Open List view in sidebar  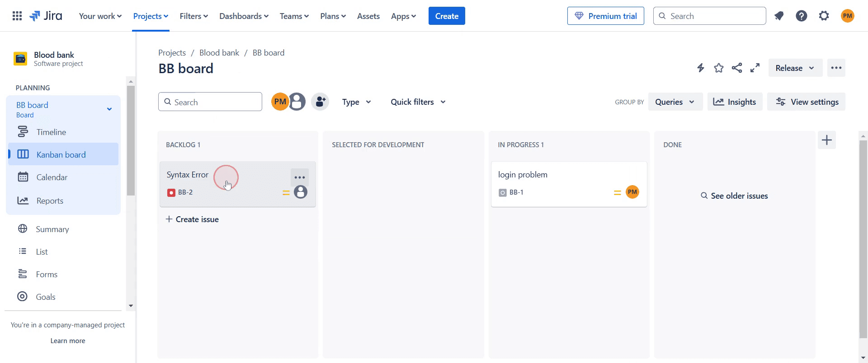63,252
